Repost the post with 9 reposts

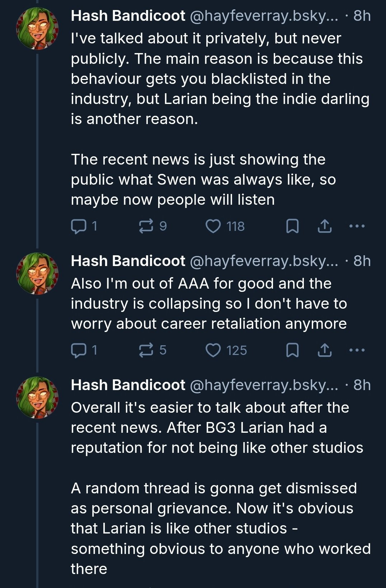coord(146,226)
